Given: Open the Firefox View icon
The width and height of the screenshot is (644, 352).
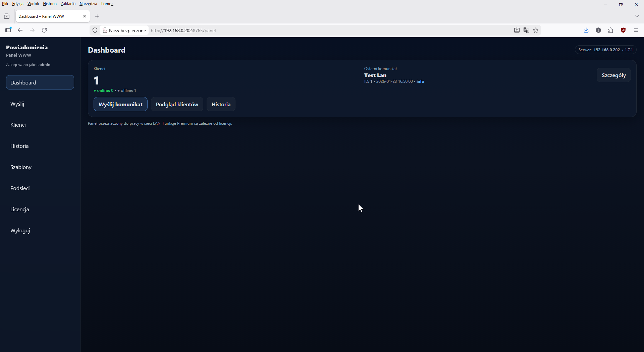Looking at the screenshot, I should point(7,16).
